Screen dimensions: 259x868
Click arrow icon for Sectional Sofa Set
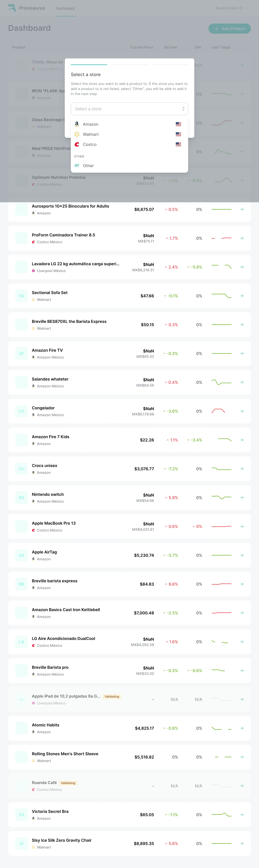tap(242, 296)
